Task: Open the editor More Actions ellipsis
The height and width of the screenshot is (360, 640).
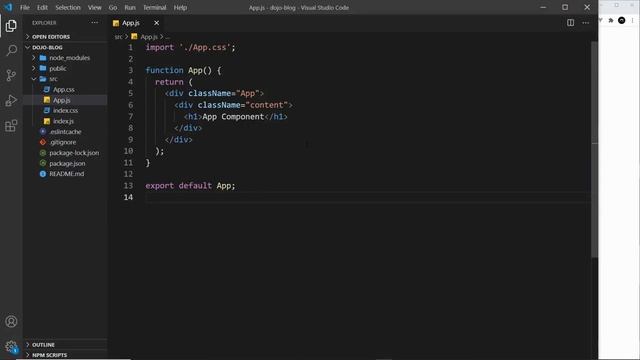Action: (x=586, y=23)
